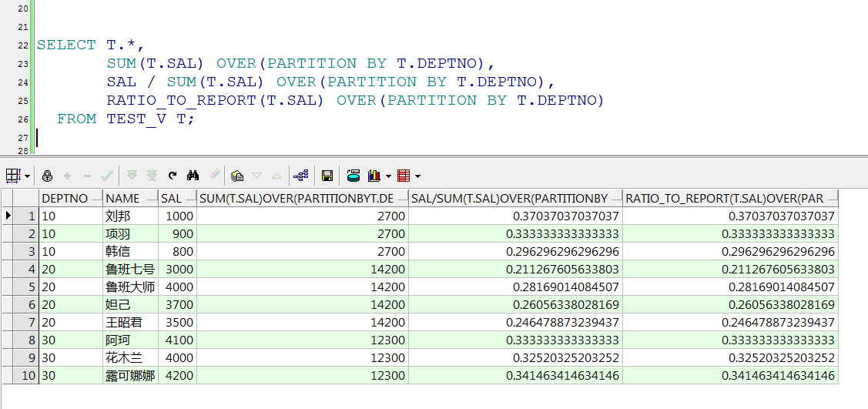The image size is (868, 409).
Task: Click the sum cell 12300 in 花木兰's row
Action: pyautogui.click(x=302, y=357)
